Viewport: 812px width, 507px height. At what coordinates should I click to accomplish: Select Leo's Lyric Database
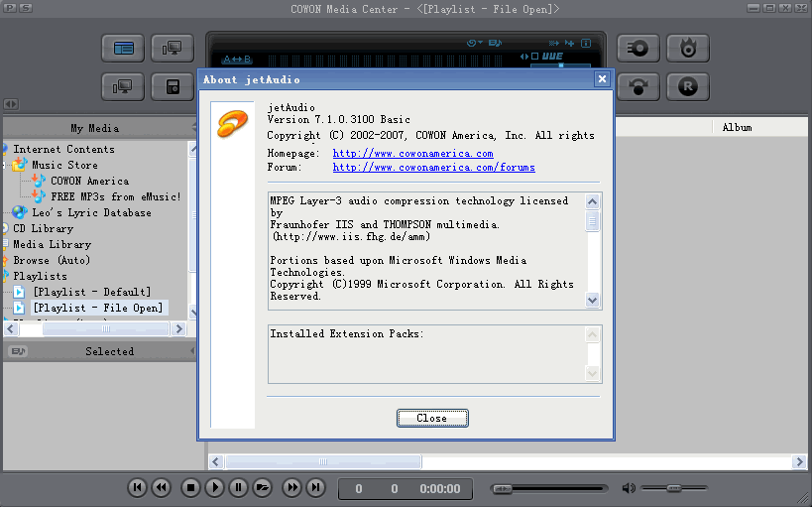[91, 212]
